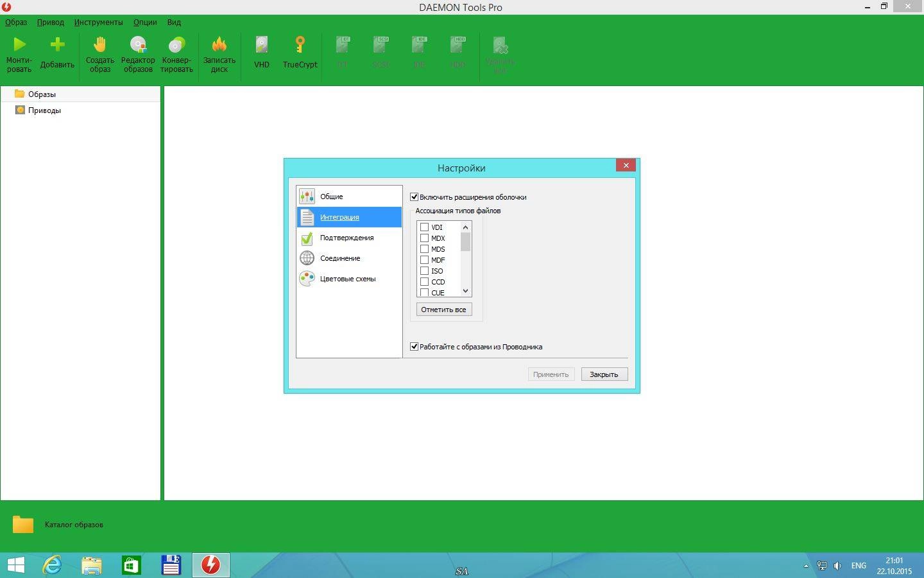Open the Образ menu

tap(16, 22)
